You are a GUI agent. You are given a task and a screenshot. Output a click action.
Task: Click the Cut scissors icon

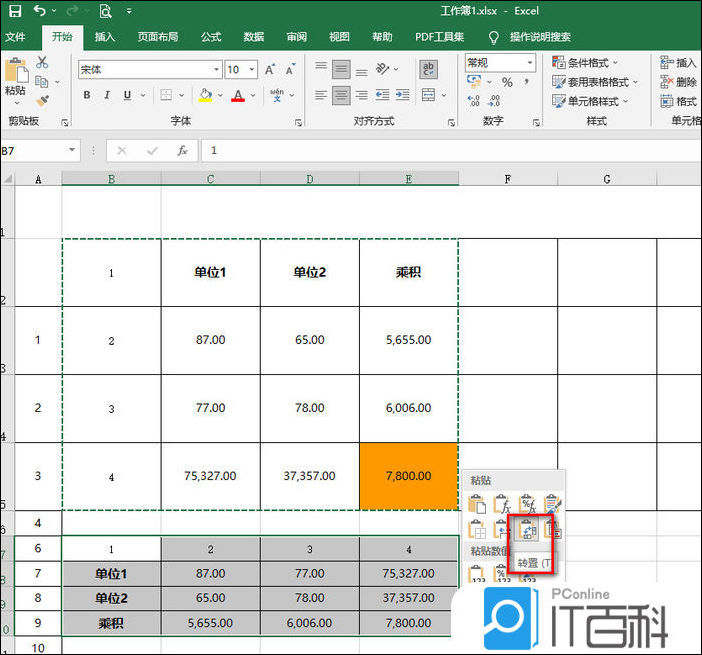42,62
